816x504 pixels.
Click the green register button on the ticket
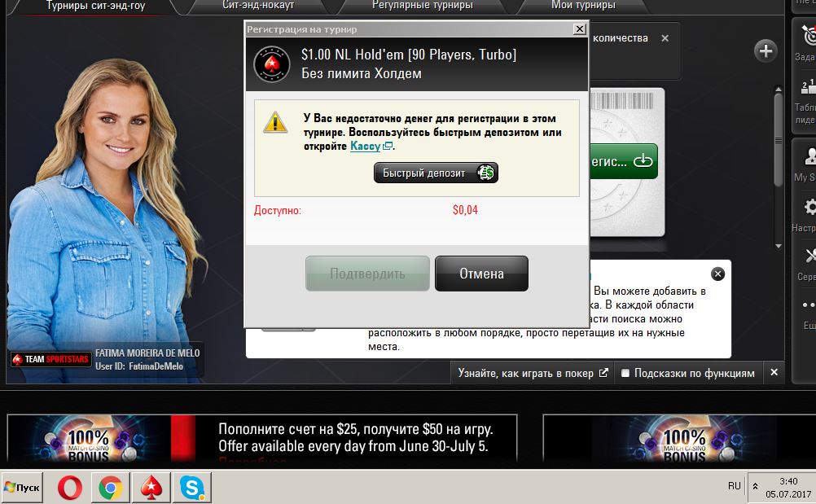pos(624,161)
